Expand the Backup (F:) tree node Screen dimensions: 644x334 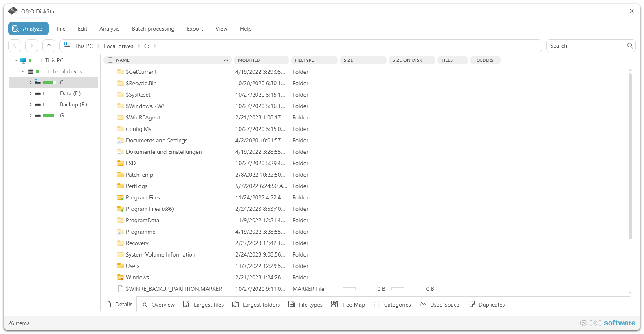coord(30,104)
